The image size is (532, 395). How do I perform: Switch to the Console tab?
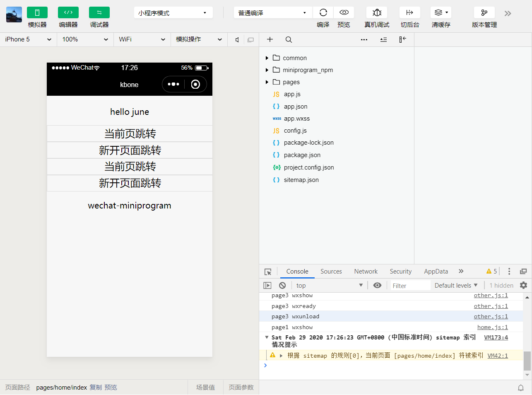pos(297,271)
